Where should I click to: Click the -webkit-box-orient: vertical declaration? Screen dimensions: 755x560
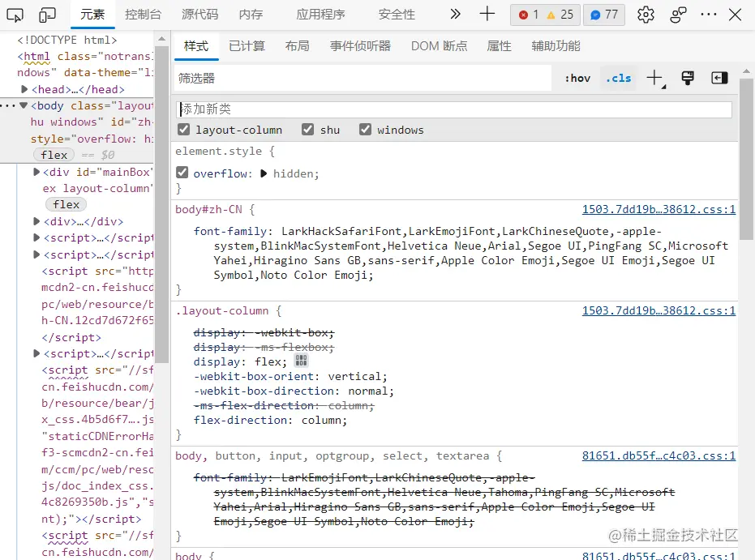point(290,376)
